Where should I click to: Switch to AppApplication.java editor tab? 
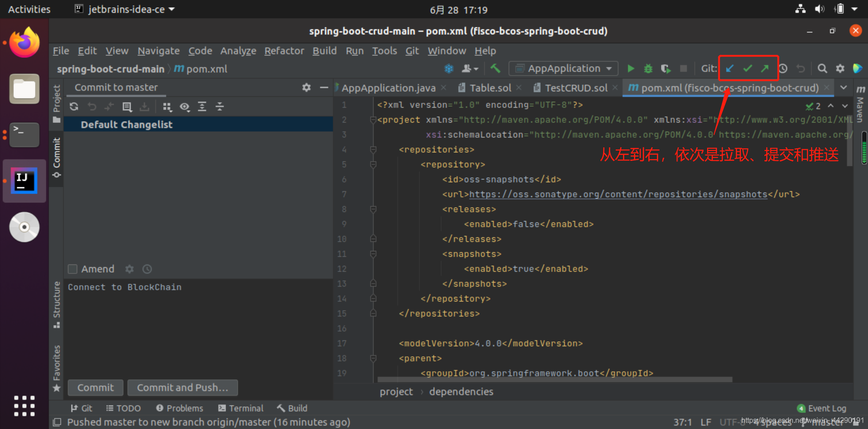(x=390, y=88)
